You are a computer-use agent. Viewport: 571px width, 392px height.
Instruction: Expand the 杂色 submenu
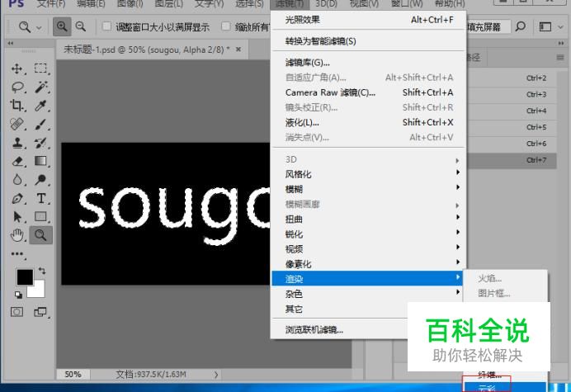[x=369, y=294]
